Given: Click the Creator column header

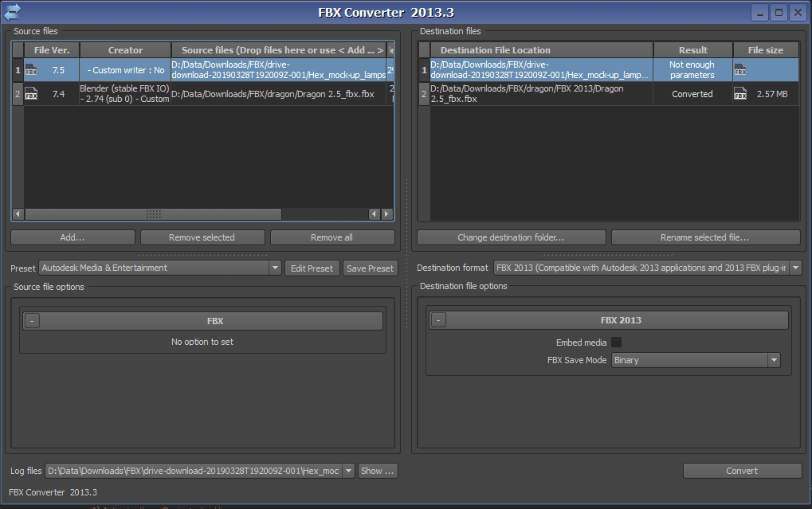Looking at the screenshot, I should click(125, 50).
